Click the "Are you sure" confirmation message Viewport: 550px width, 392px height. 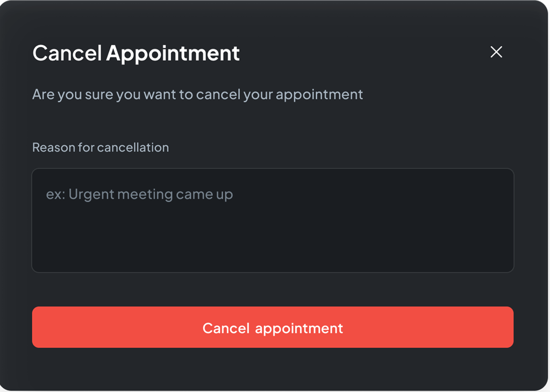197,95
